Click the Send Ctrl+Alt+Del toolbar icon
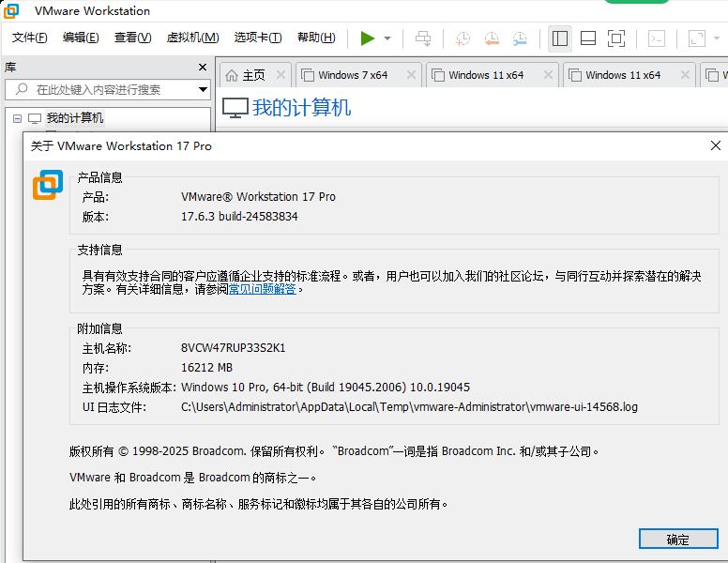Image resolution: width=728 pixels, height=563 pixels. pos(423,38)
